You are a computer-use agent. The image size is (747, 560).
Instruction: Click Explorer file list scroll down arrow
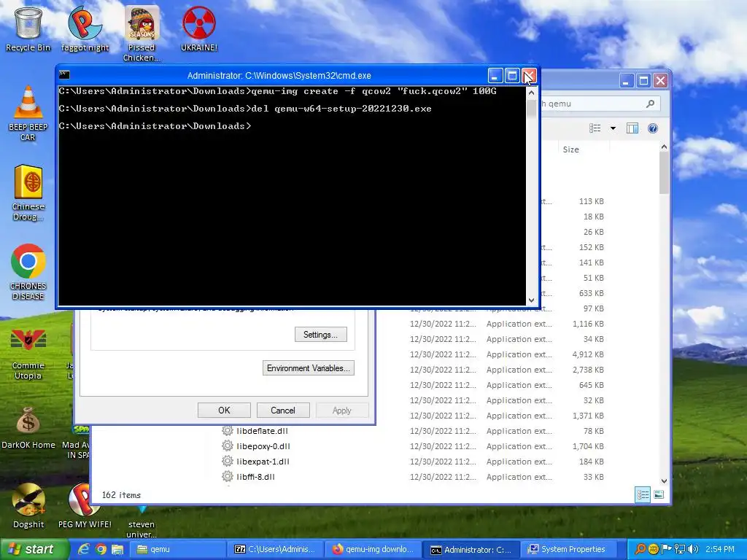[x=664, y=481]
